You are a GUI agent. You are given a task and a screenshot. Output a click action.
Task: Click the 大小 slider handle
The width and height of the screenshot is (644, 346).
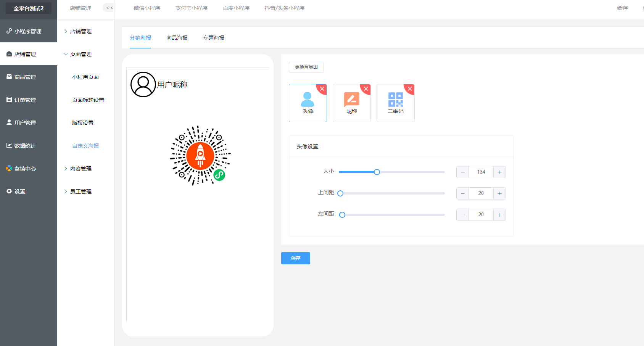pos(377,172)
